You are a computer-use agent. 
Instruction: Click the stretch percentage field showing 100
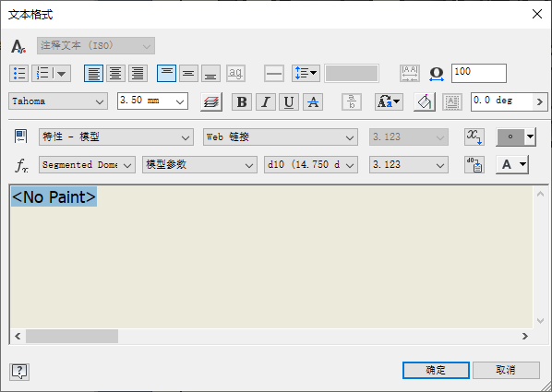coord(479,73)
